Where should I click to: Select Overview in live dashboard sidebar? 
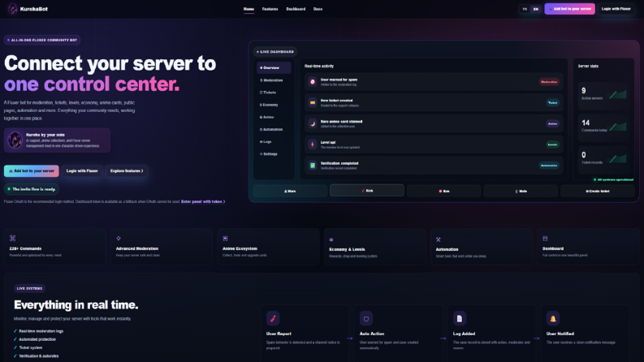[x=274, y=67]
